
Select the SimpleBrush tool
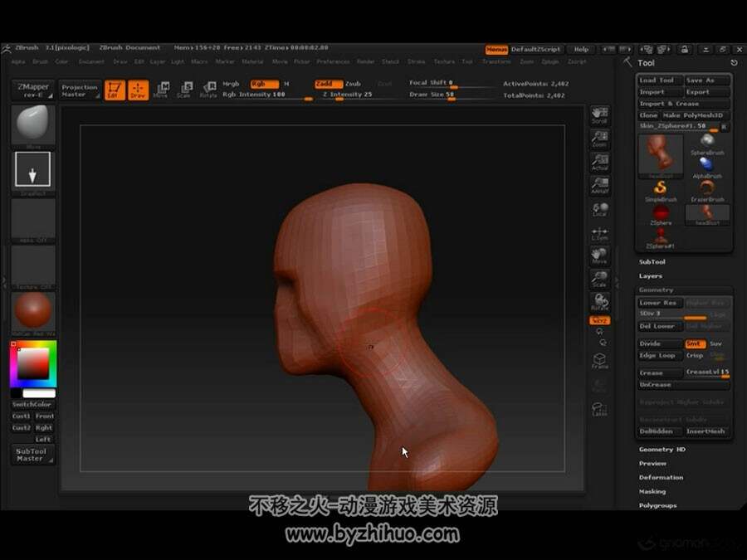click(x=661, y=192)
